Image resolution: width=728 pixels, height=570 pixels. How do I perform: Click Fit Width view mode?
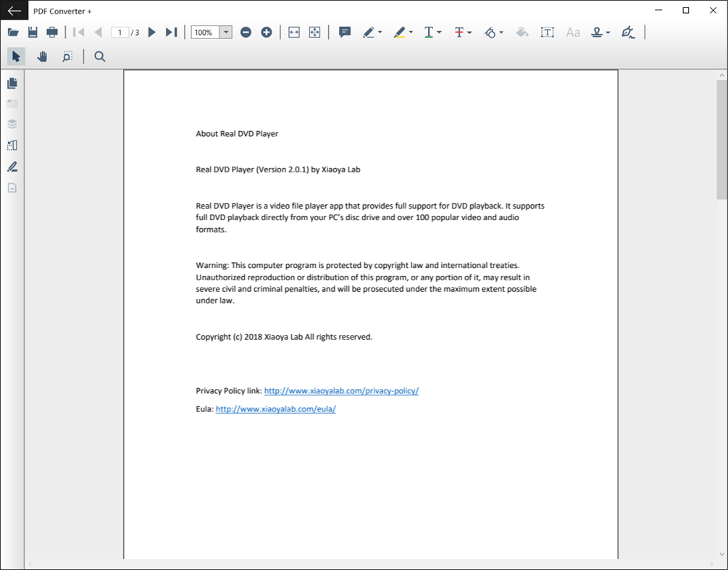coord(293,32)
